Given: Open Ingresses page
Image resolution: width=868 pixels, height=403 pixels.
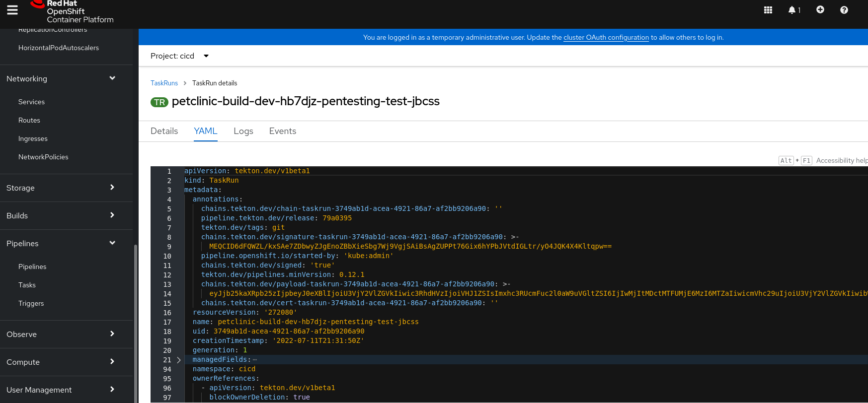Looking at the screenshot, I should [33, 138].
